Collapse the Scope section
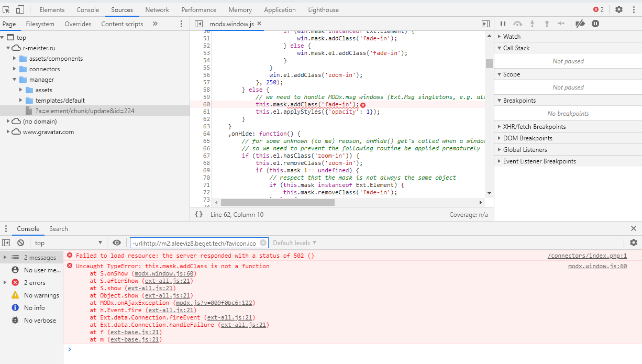Image resolution: width=642 pixels, height=364 pixels. pos(568,74)
